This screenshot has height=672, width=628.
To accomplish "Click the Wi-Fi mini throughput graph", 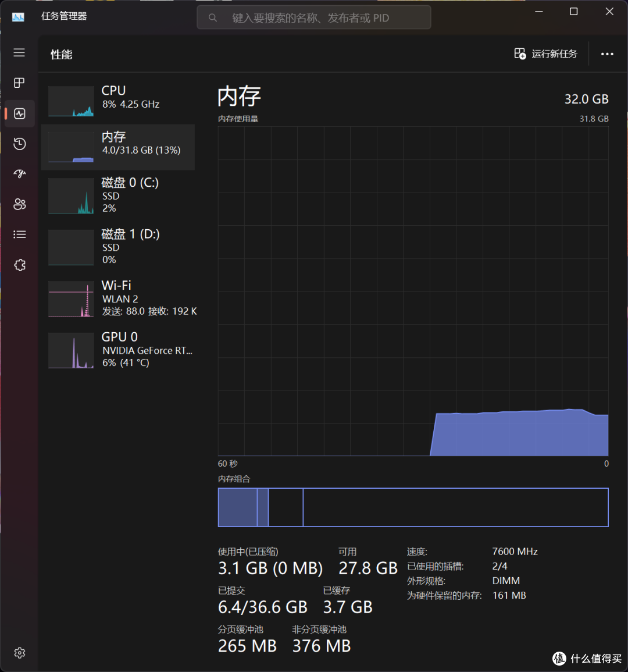I will pos(71,299).
